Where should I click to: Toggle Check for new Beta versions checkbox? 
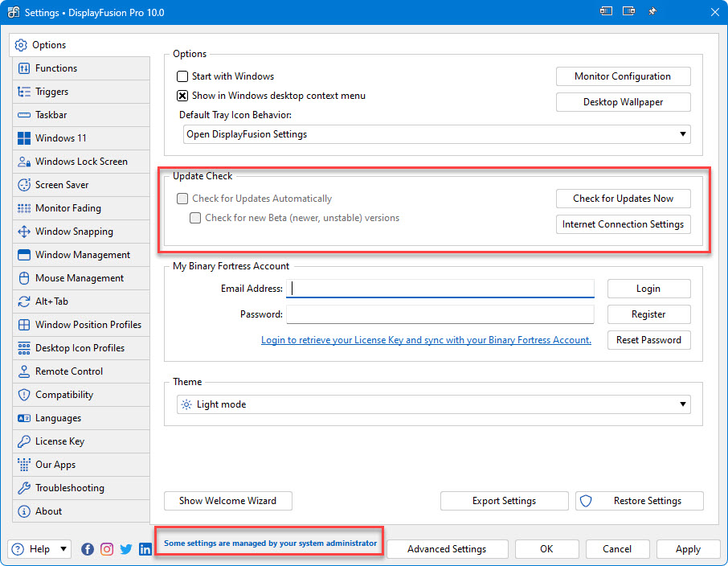pyautogui.click(x=195, y=218)
